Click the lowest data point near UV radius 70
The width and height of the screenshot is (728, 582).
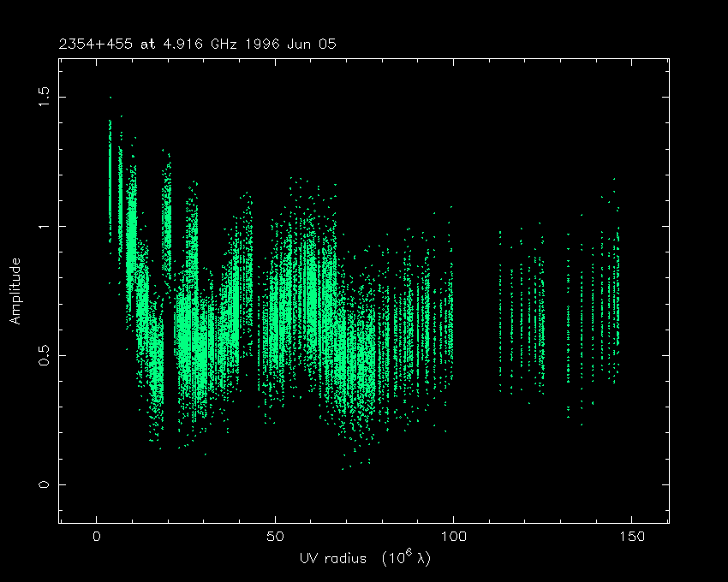pos(343,468)
